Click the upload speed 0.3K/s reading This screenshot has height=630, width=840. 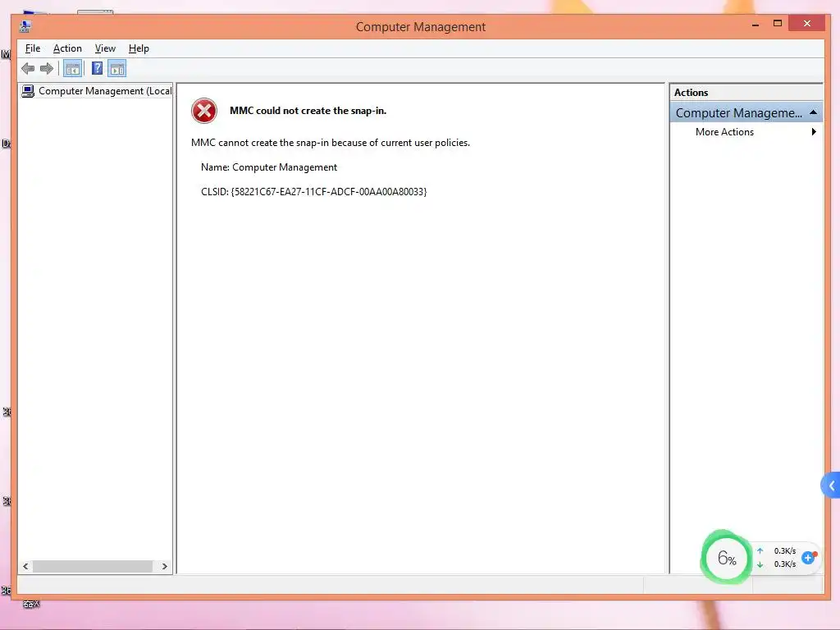pyautogui.click(x=785, y=550)
